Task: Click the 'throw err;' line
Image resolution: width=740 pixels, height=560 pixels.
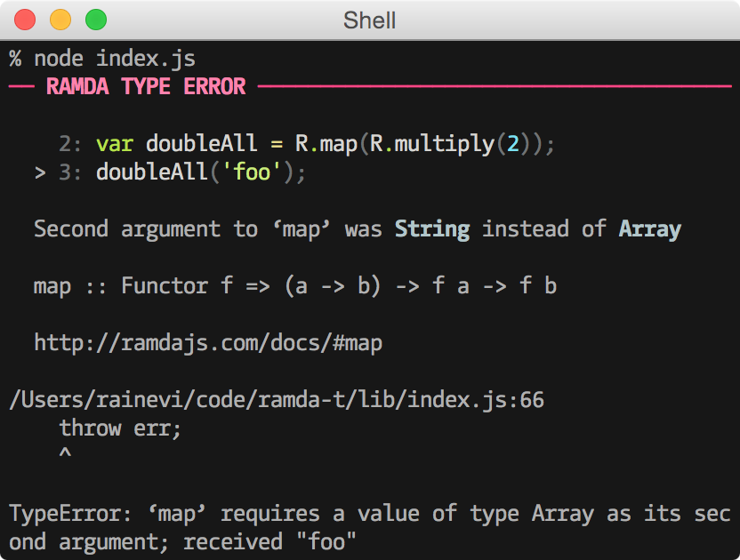Action: (120, 428)
